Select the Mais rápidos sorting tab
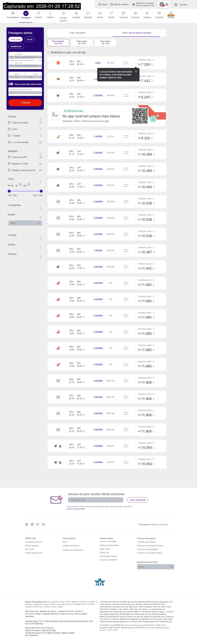197x644 pixels. pos(105,42)
